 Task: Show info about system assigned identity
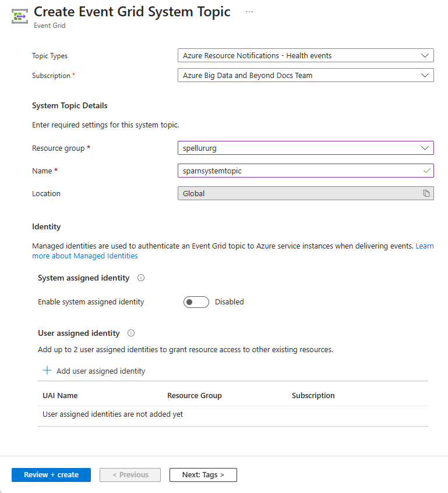tap(140, 278)
